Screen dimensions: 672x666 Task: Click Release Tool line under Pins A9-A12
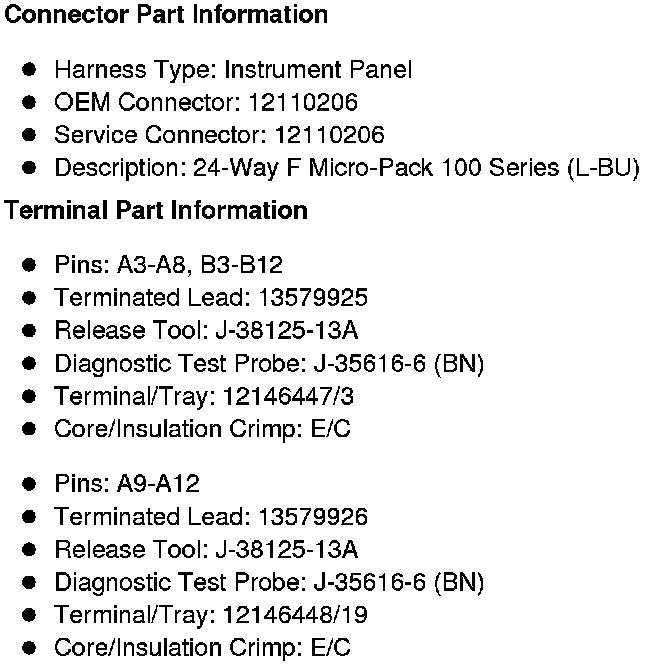tap(206, 549)
